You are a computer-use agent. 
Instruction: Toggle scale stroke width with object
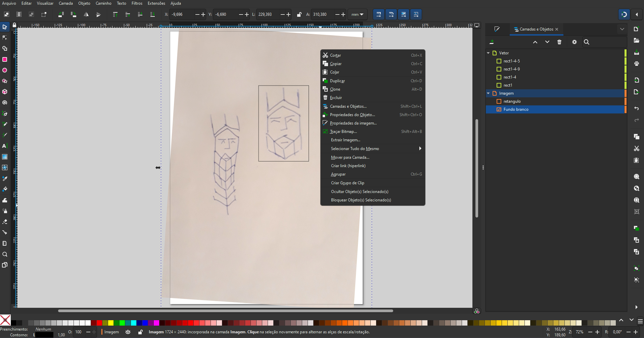click(x=379, y=14)
